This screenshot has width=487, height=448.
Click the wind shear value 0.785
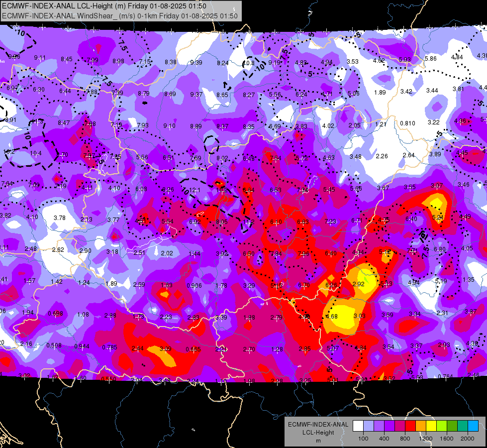pos(109,347)
